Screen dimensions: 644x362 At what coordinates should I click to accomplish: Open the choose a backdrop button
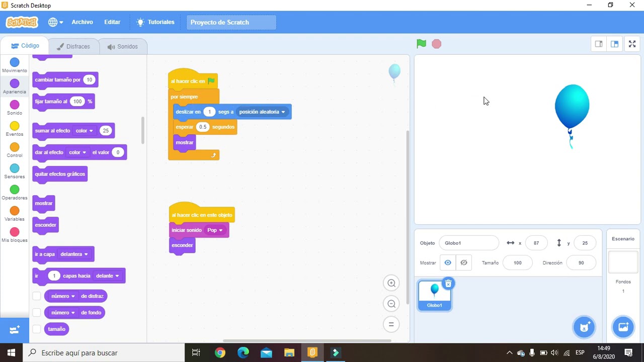623,327
